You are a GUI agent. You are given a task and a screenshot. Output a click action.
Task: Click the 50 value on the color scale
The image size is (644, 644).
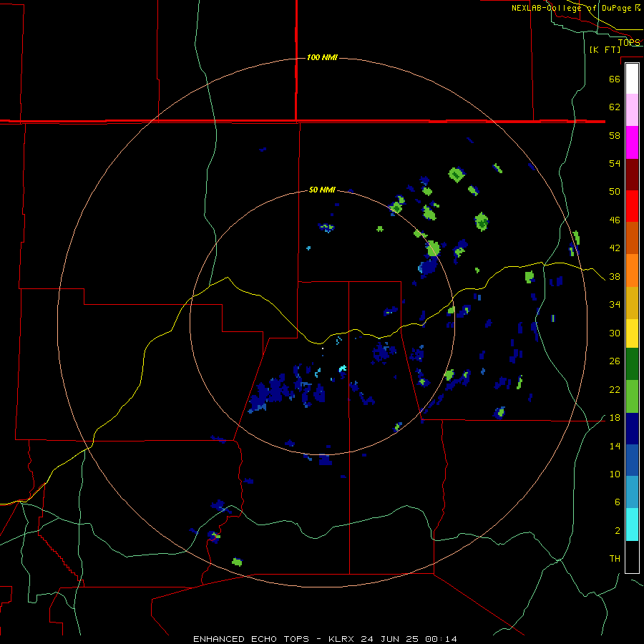click(x=615, y=191)
